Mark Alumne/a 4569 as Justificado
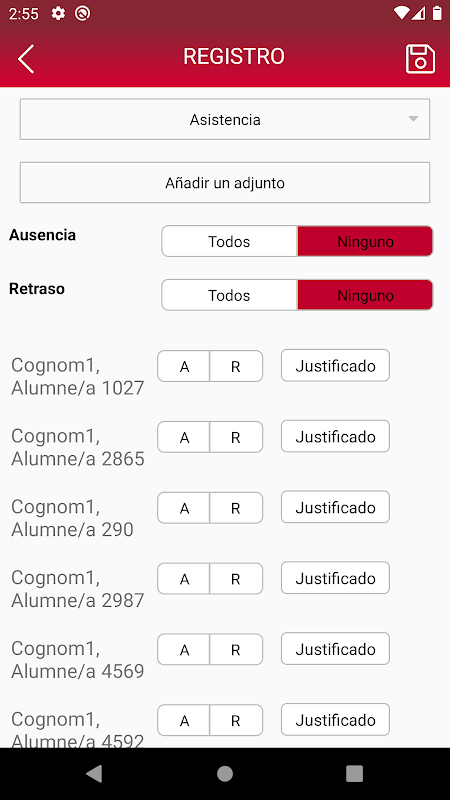This screenshot has height=800, width=450. click(x=335, y=649)
